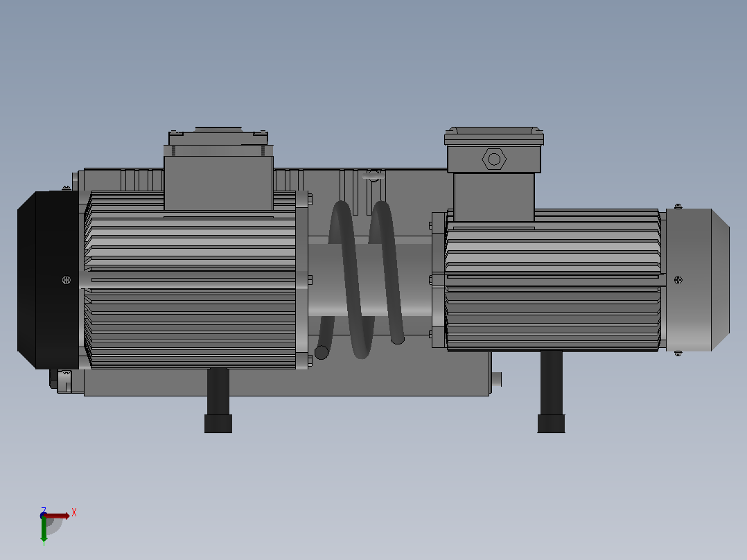747x560 pixels.
Task: Select the finned housing of the left motor
Action: click(x=191, y=280)
